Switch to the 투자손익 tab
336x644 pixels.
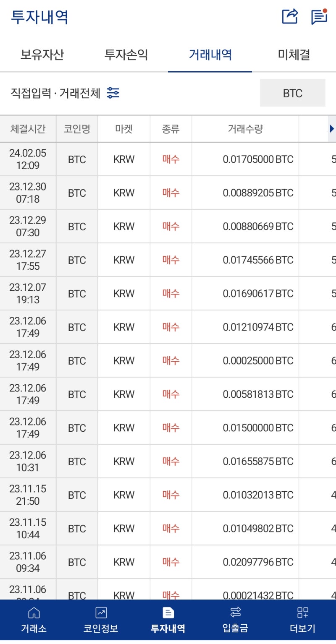(126, 55)
